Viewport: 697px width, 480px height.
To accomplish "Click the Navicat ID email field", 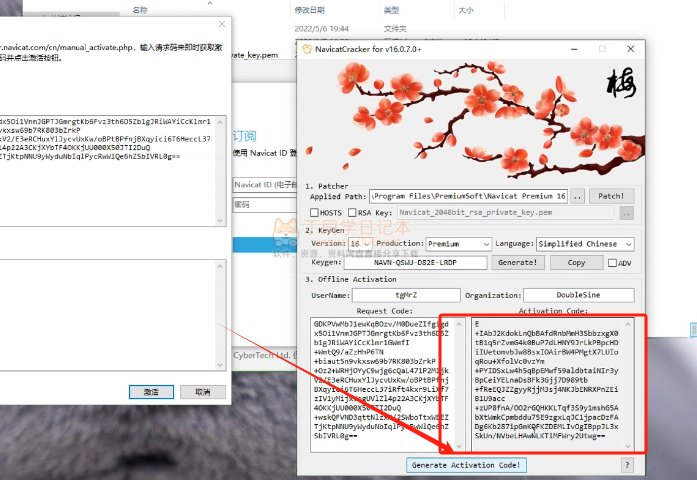I will tap(265, 184).
